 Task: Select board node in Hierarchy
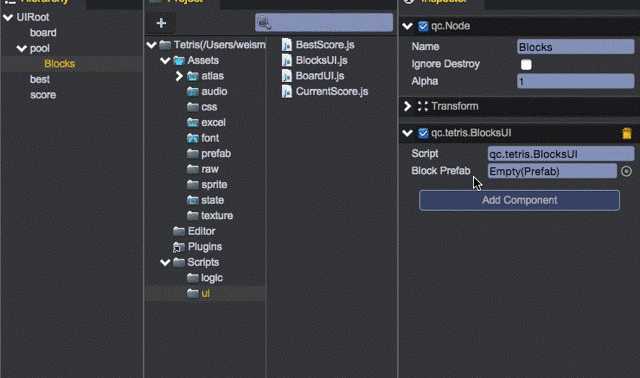click(43, 33)
